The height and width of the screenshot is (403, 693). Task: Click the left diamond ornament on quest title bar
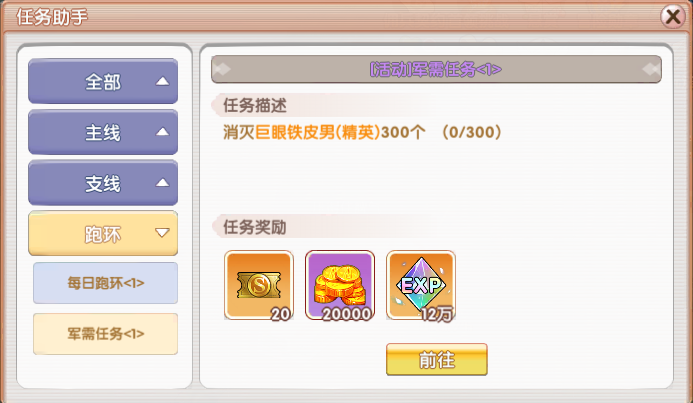pos(222,69)
